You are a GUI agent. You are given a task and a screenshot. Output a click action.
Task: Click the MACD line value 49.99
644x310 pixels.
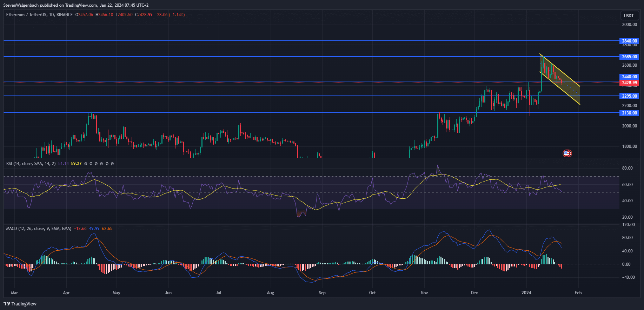click(x=94, y=229)
